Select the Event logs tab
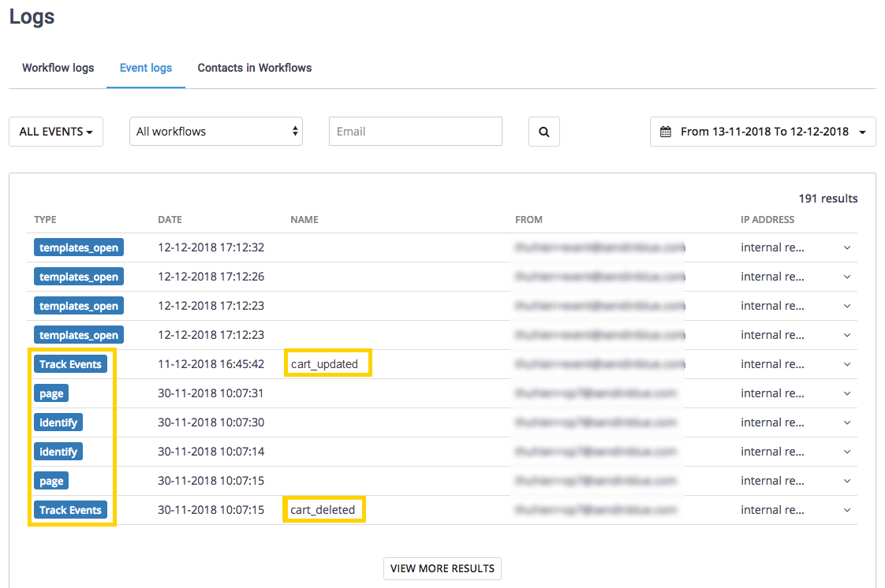This screenshot has width=885, height=588. coord(146,68)
